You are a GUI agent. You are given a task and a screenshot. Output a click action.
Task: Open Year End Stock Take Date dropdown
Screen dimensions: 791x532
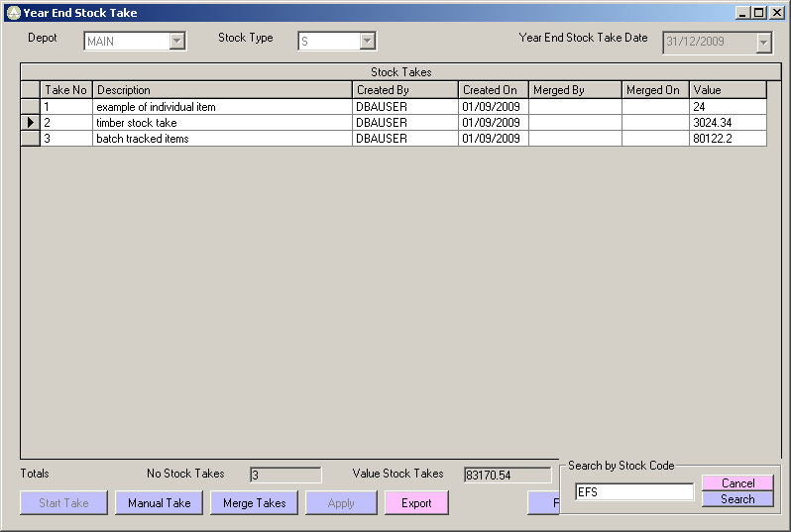[x=763, y=43]
